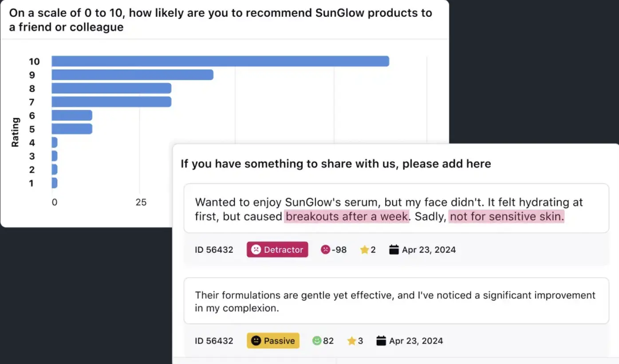
Task: Click the sad face icon beside -98
Action: pos(325,250)
